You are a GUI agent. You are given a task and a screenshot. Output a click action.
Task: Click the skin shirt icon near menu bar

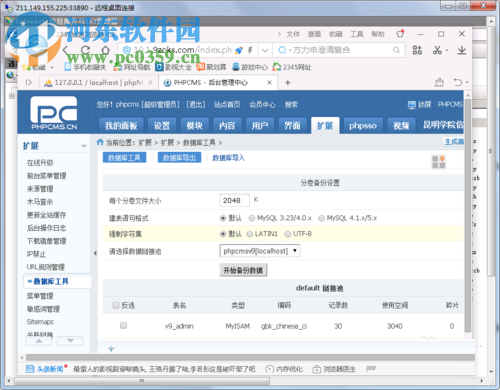(x=400, y=34)
